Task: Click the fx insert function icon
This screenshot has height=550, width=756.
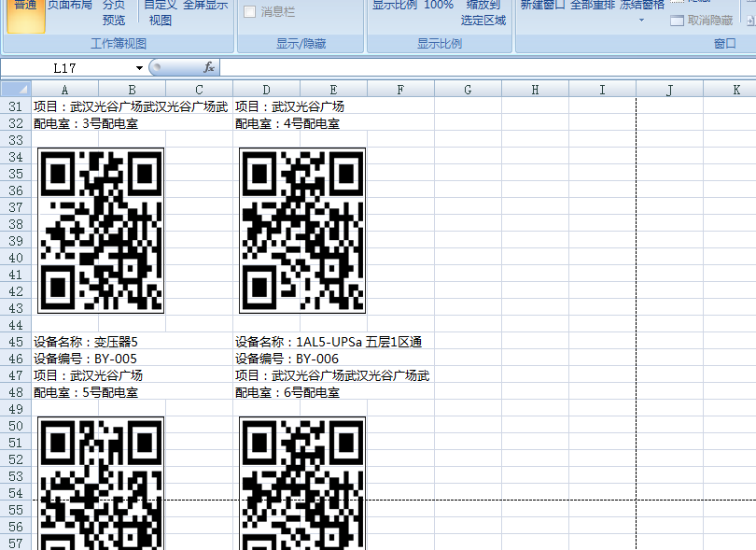Action: click(209, 67)
